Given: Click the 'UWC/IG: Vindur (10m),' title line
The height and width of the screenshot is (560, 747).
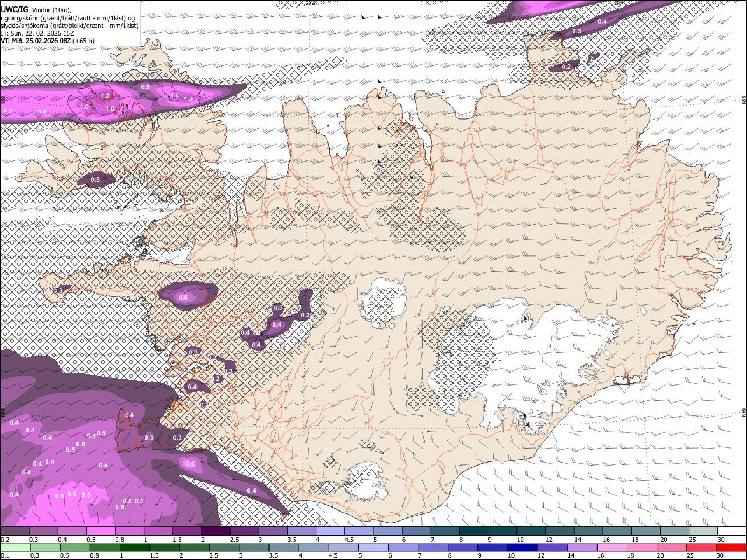Looking at the screenshot, I should 36,10.
